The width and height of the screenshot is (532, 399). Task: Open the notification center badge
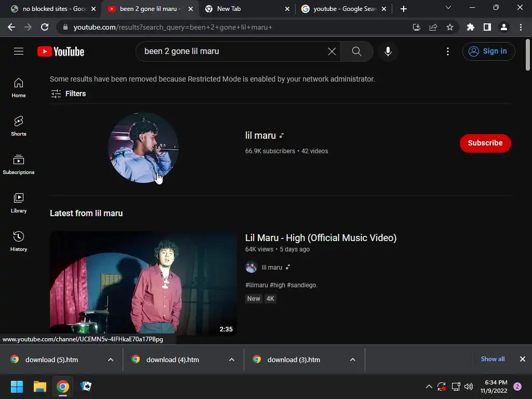point(517,387)
